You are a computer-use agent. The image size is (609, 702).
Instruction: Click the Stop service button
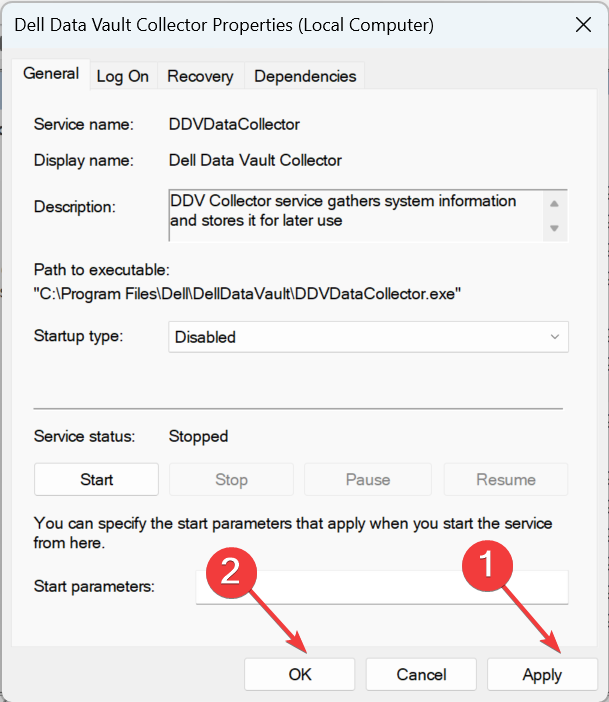coord(231,480)
